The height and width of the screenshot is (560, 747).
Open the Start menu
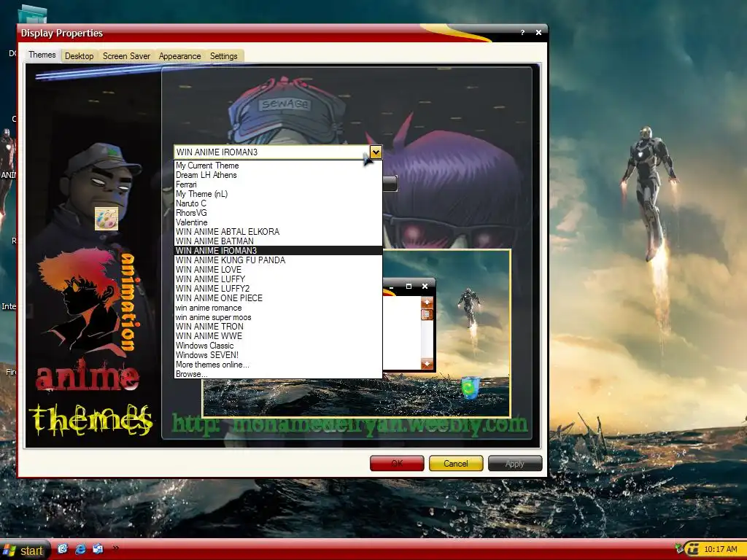[25, 551]
